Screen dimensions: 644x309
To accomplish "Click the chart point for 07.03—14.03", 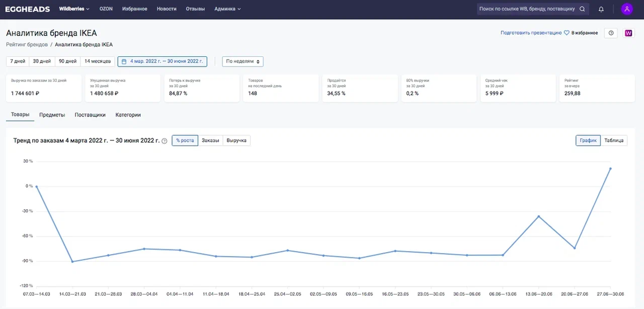I will pyautogui.click(x=36, y=187).
